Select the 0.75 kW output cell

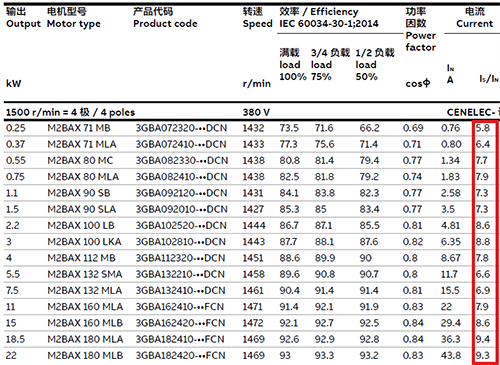15,177
